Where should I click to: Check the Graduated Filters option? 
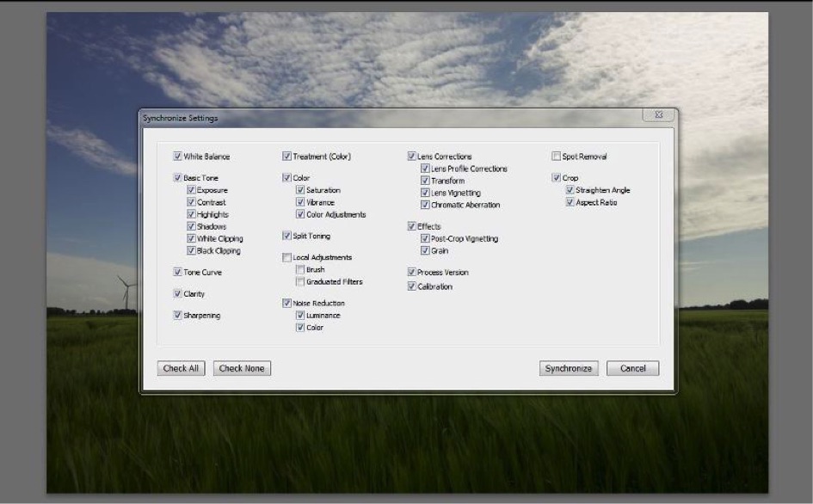(x=300, y=281)
